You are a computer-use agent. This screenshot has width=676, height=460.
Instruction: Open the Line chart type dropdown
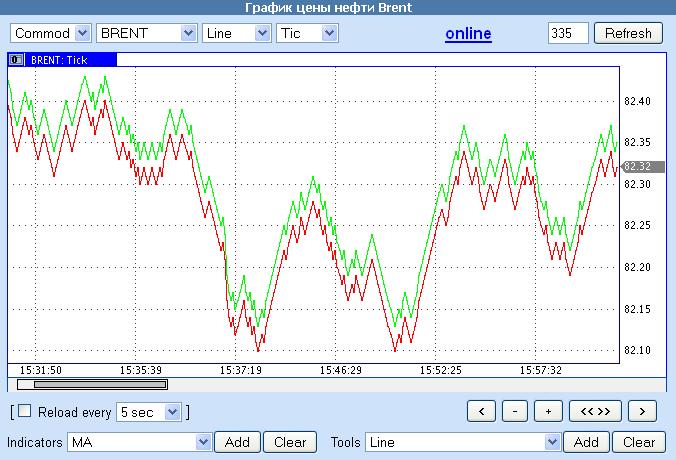coord(237,33)
